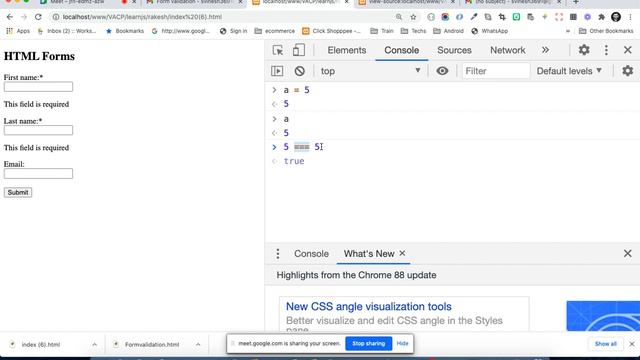Open the WhatsApp bookmark

[489, 31]
